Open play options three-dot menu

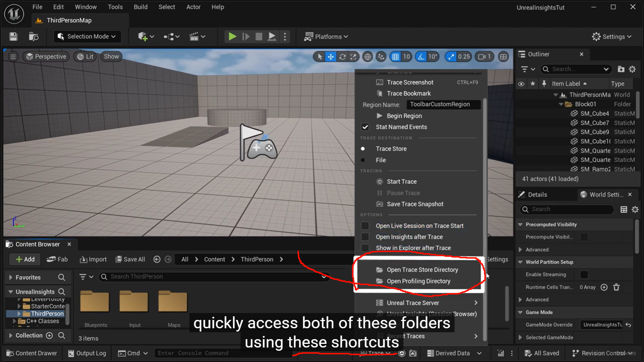click(285, 37)
